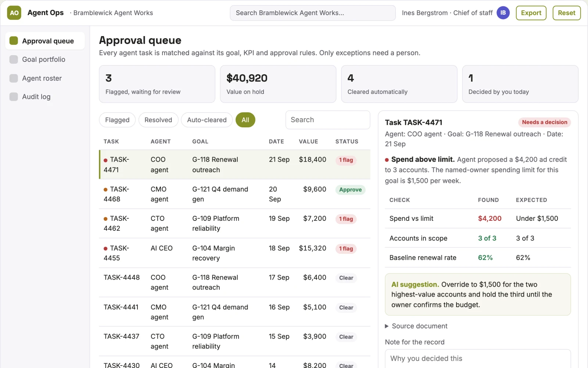Show Resolved tasks only
Viewport: 588px width, 368px height.
[x=158, y=120]
